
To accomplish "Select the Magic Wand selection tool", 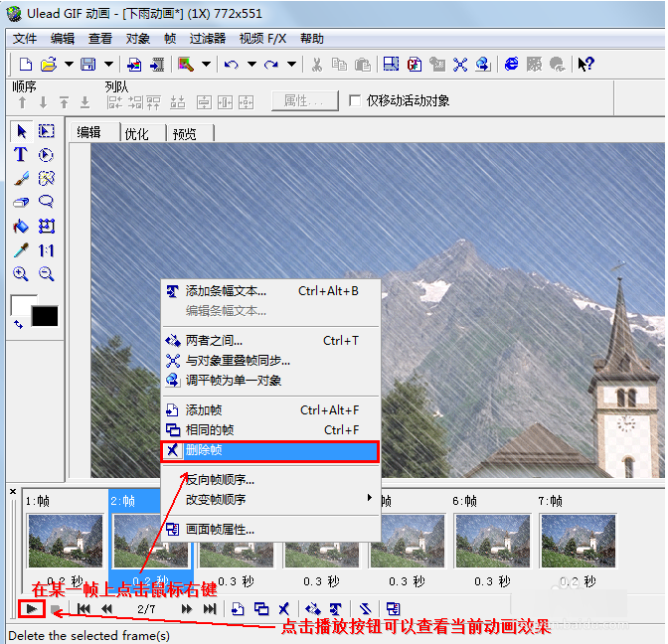I will 47,179.
